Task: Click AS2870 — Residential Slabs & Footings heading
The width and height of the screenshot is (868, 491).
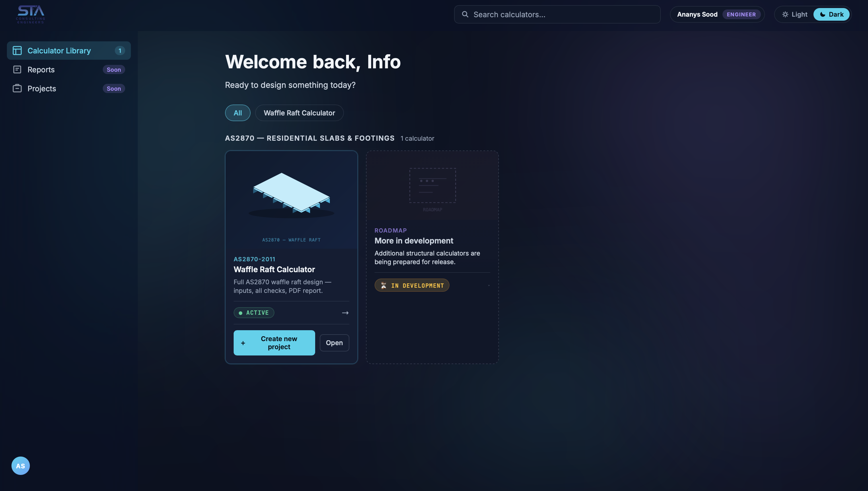Action: pos(310,138)
